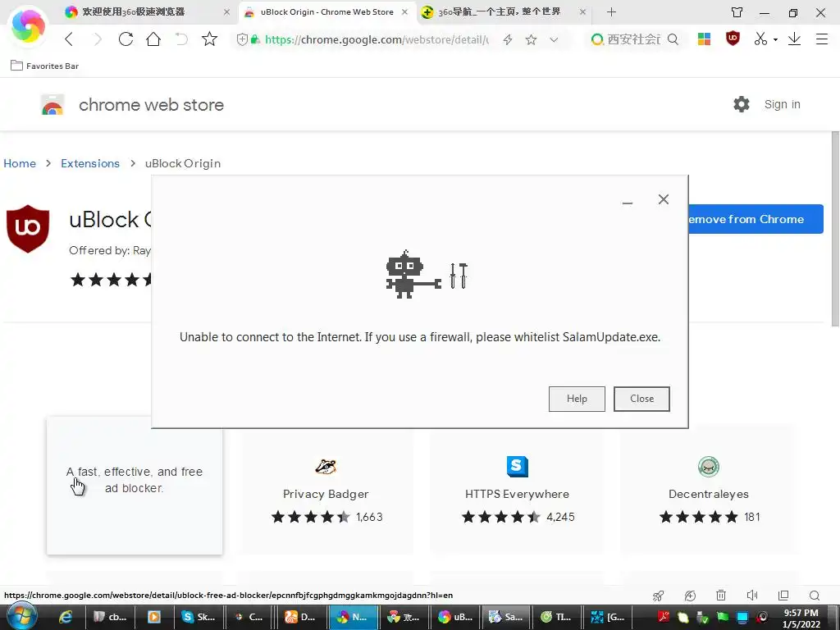Viewport: 840px width, 630px height.
Task: Click the taskbar clock showing 9:57 PM
Action: (801, 619)
